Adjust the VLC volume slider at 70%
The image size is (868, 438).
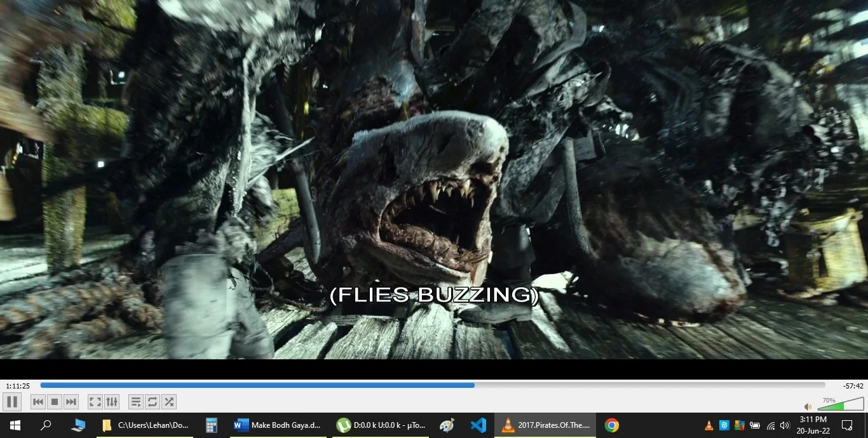coord(840,405)
